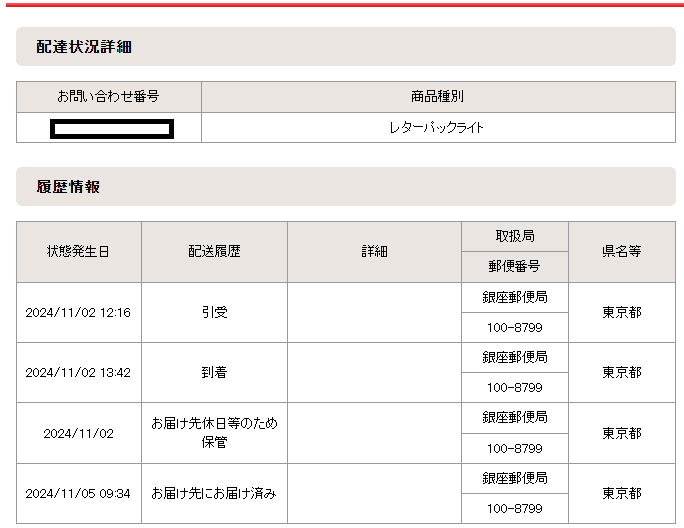Click 銀座郵便局 in the 引受 row

[515, 297]
